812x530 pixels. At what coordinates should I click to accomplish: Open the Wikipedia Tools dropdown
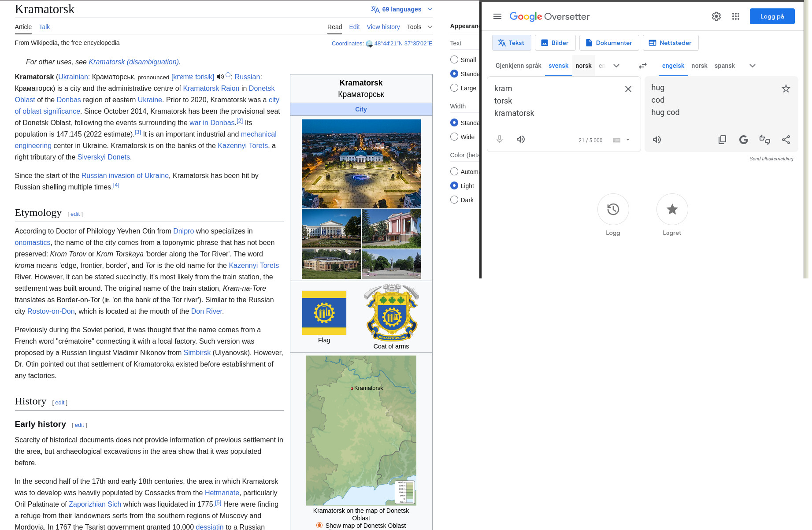click(x=419, y=27)
